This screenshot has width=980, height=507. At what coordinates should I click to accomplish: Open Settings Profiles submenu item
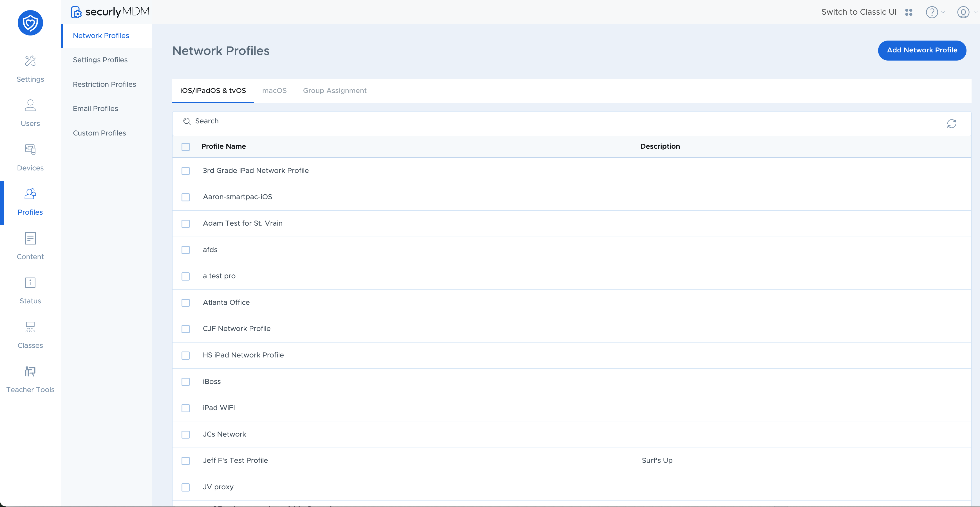click(100, 60)
